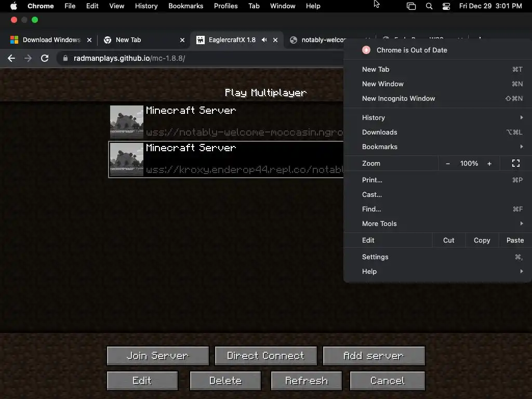
Task: Select the moccasin.ngrok Minecraft Server entry
Action: 227,122
